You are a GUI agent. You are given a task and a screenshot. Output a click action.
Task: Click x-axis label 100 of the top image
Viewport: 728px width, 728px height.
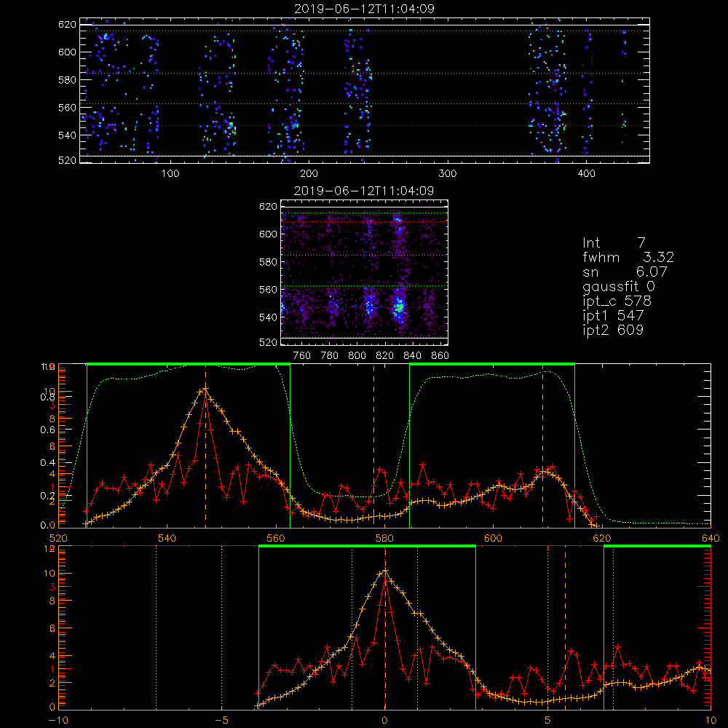pos(170,174)
